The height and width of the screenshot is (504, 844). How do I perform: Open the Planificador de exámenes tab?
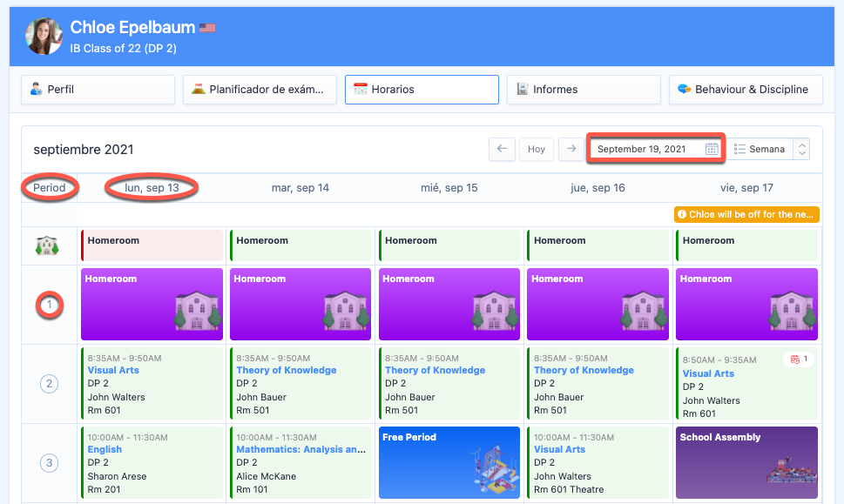260,89
